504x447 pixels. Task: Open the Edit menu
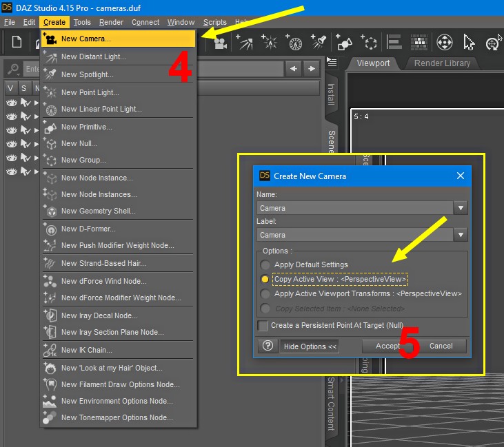click(x=29, y=22)
